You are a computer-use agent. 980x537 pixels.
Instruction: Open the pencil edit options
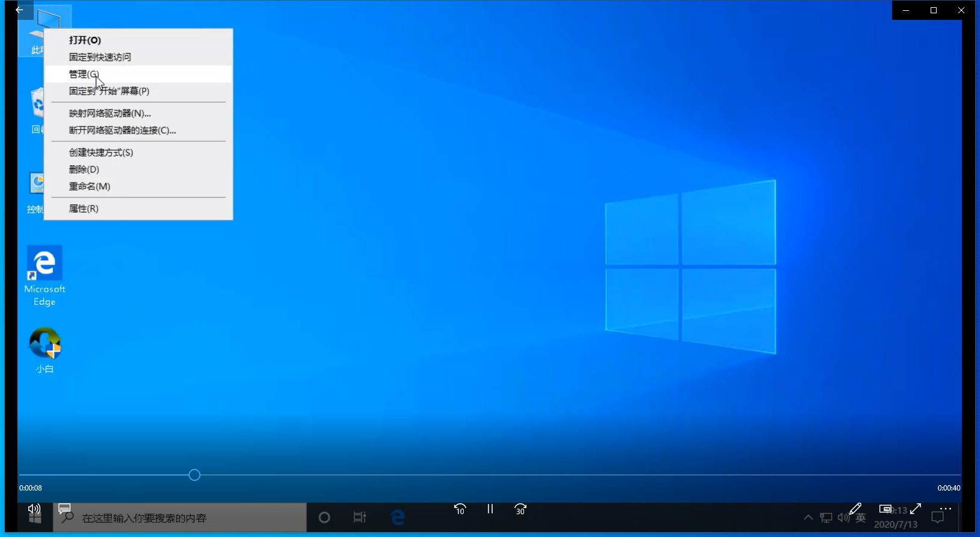pyautogui.click(x=855, y=509)
